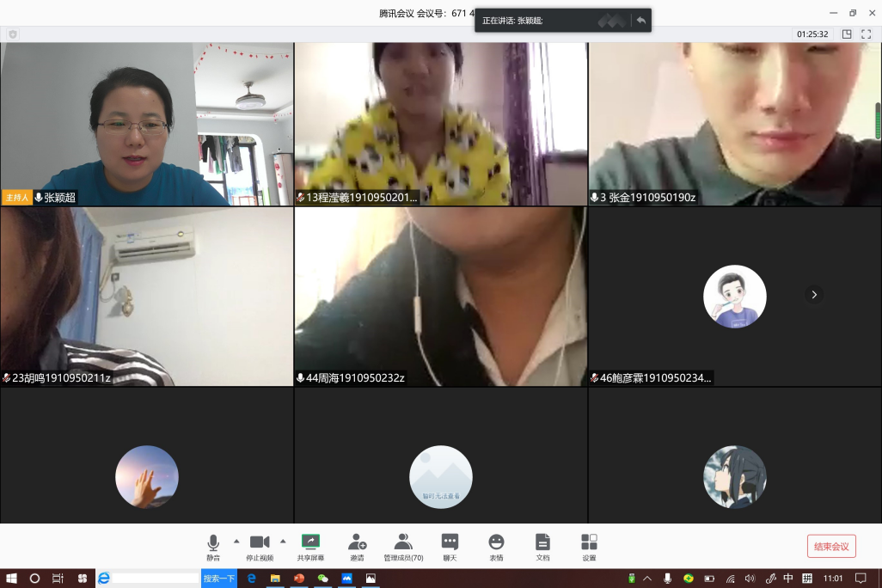882x588 pixels.
Task: Open the 设置 settings icon
Action: (589, 546)
